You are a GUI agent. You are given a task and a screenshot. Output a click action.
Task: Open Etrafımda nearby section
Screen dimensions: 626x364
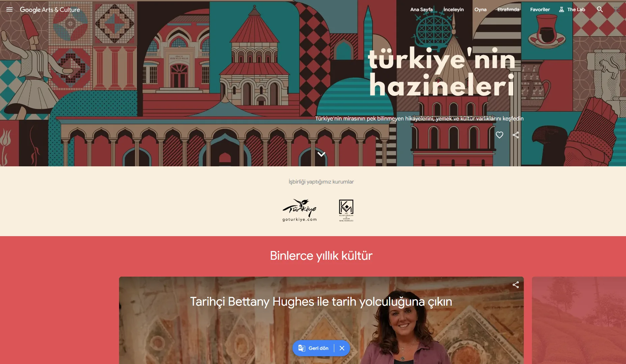click(508, 9)
